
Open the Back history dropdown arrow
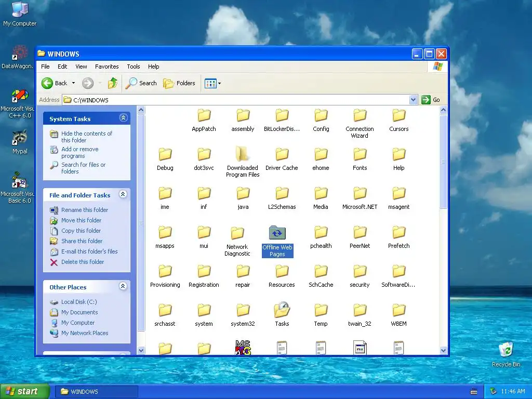[x=73, y=83]
